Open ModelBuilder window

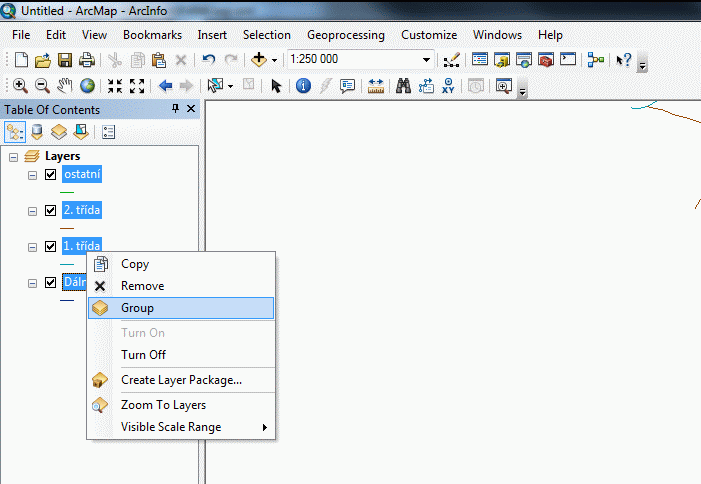pos(595,60)
